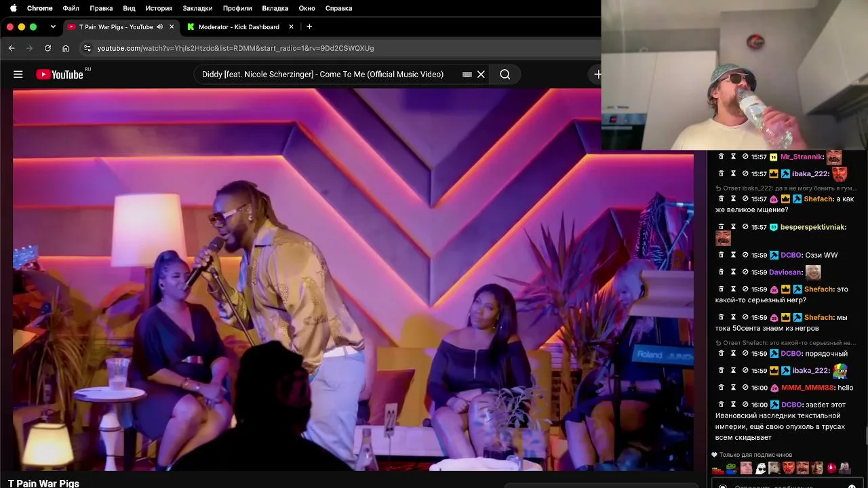Submit the YouTube search
868x488 pixels.
[505, 75]
